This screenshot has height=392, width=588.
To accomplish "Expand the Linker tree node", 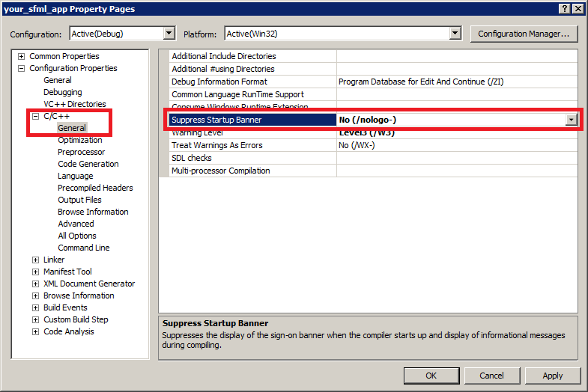I will 35,260.
